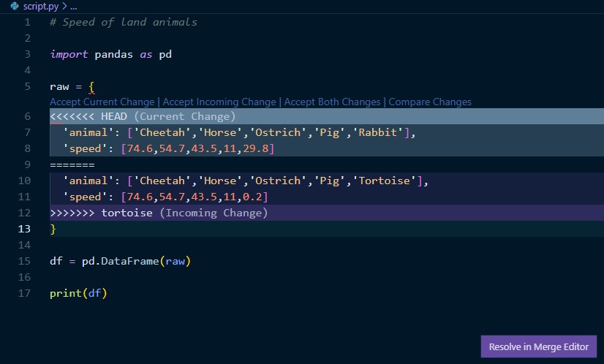This screenshot has height=364, width=604.
Task: Accept Current Change for the conflict
Action: tap(102, 102)
